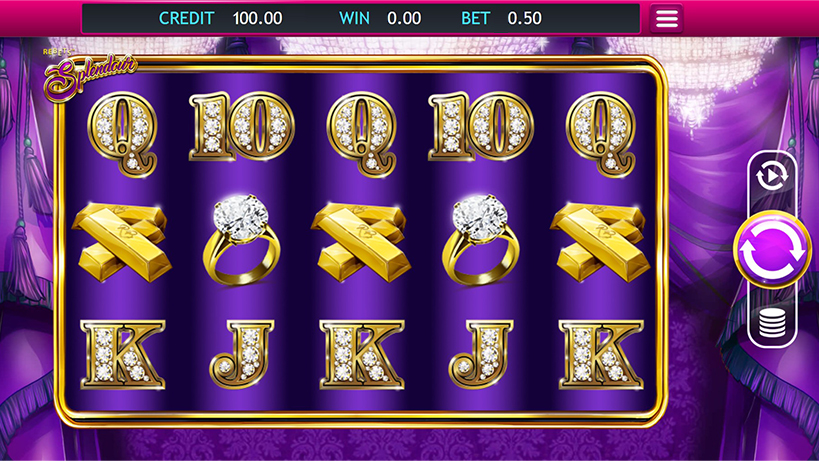
Task: Click the J symbol on fourth reel
Action: click(481, 354)
